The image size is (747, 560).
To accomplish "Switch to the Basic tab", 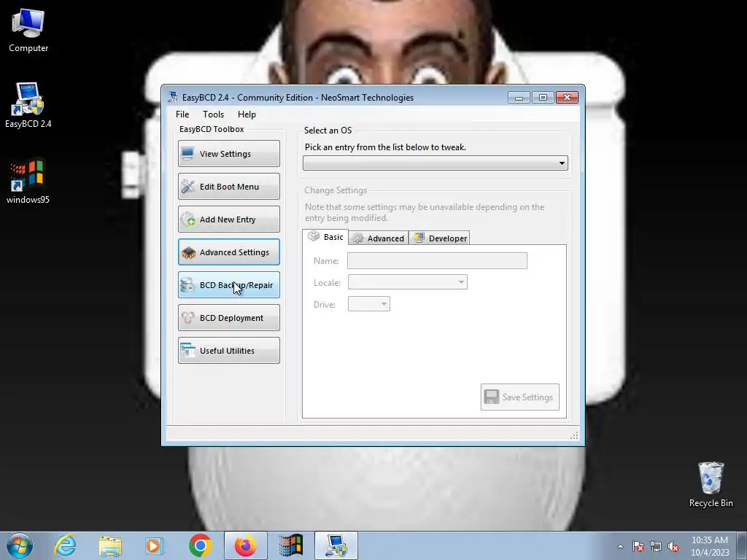I will tap(325, 237).
